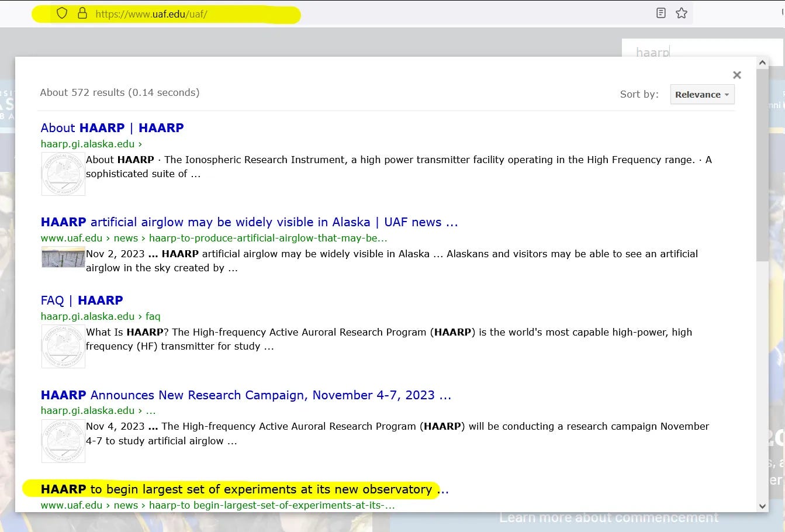
Task: Click the 'Learn more about commencement' link behind overlay
Action: click(609, 517)
